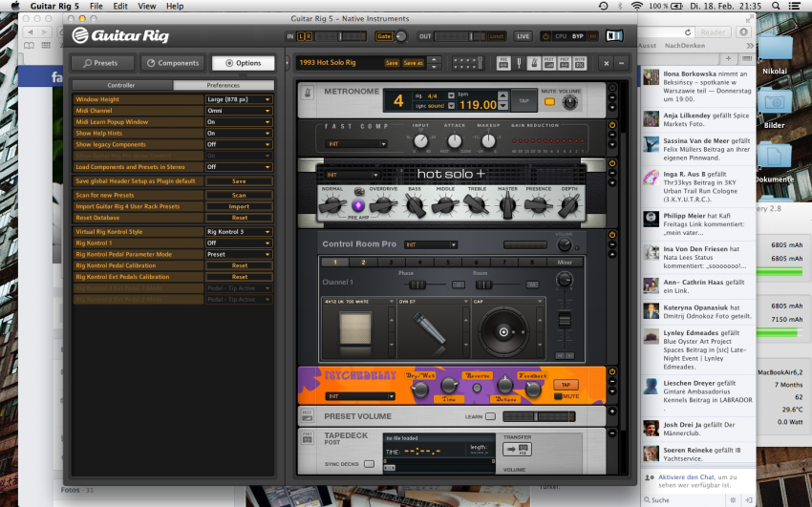Toggle HI quality mode

point(593,36)
